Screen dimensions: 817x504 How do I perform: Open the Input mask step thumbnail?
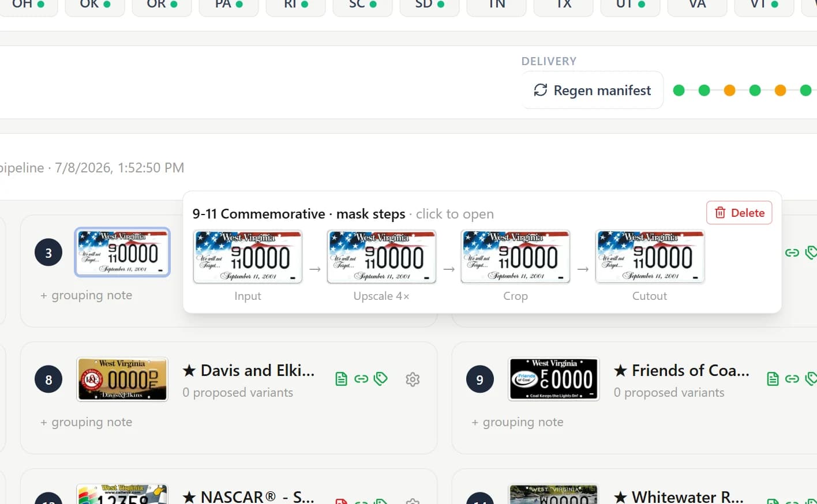248,257
